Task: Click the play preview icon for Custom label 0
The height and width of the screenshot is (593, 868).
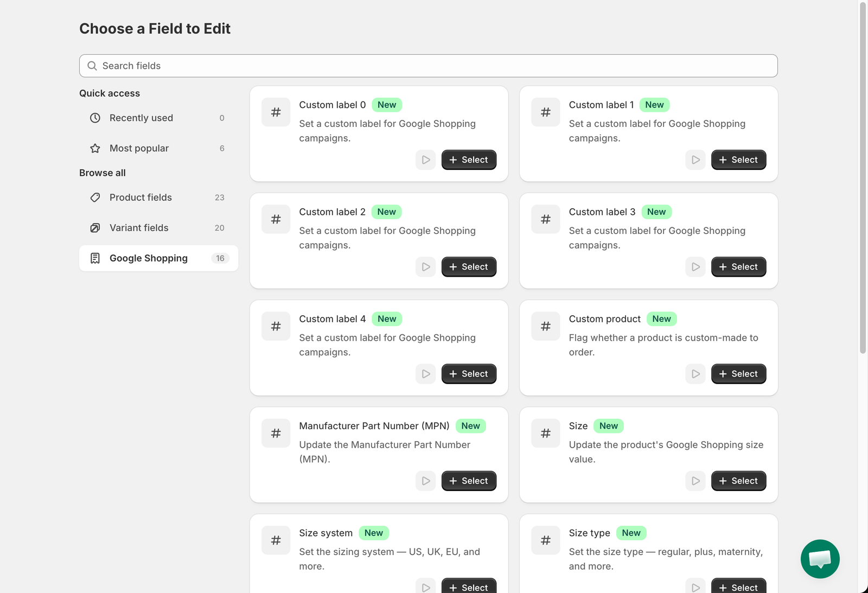Action: tap(426, 160)
